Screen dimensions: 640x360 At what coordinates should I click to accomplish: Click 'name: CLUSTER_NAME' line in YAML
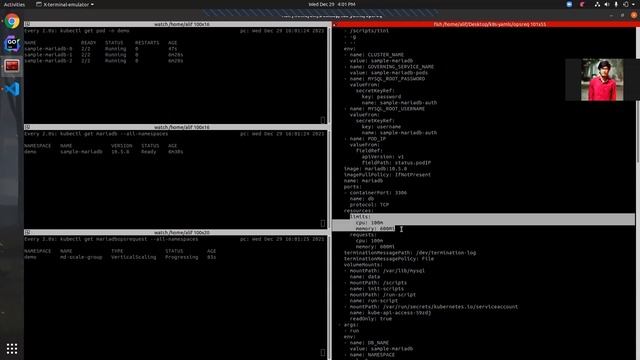(377, 55)
